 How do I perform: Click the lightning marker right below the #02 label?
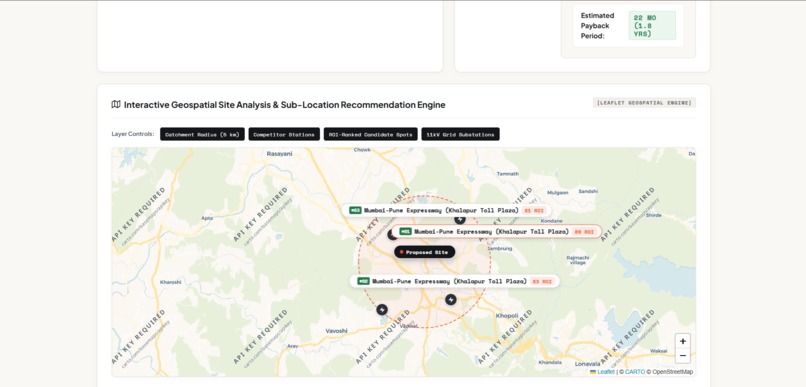pyautogui.click(x=451, y=300)
